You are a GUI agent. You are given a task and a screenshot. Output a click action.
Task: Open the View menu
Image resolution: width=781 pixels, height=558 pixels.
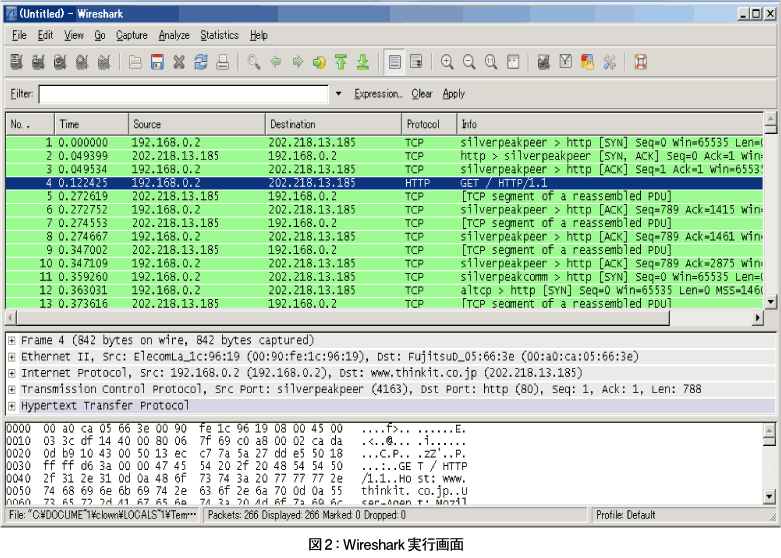click(74, 35)
